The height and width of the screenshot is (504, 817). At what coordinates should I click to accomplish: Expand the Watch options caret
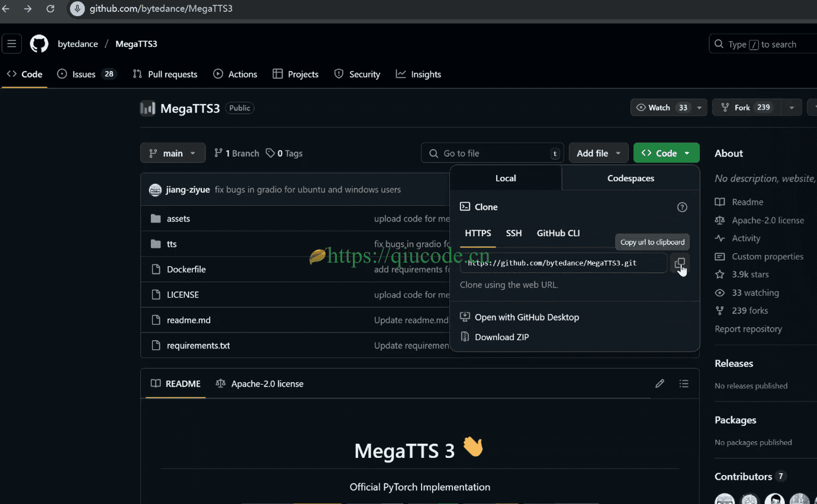click(699, 108)
